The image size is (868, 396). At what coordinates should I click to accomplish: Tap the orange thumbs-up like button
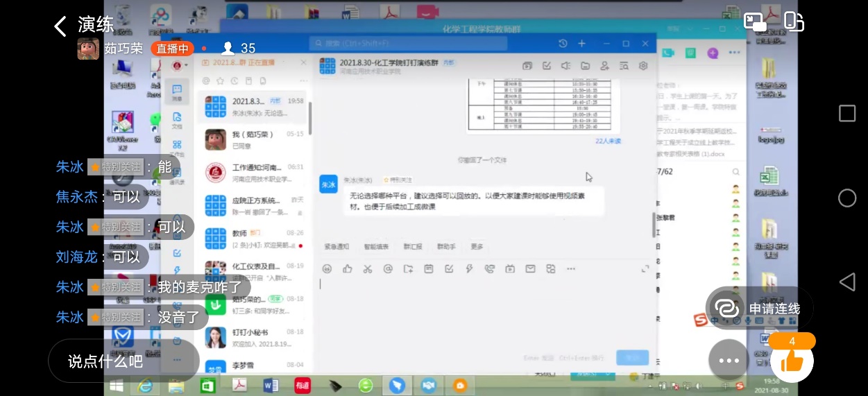(792, 360)
